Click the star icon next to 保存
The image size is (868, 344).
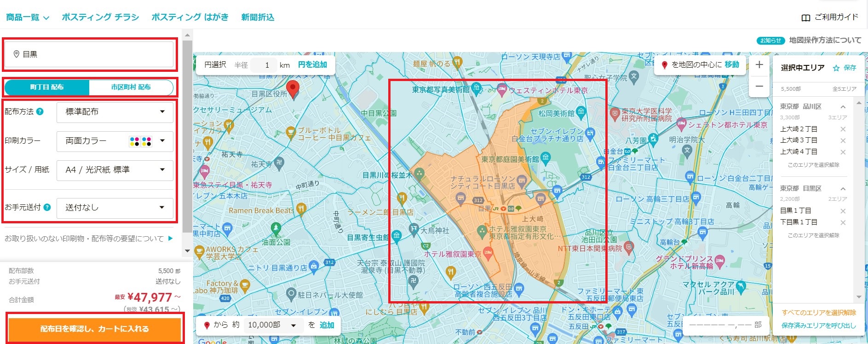coord(836,68)
